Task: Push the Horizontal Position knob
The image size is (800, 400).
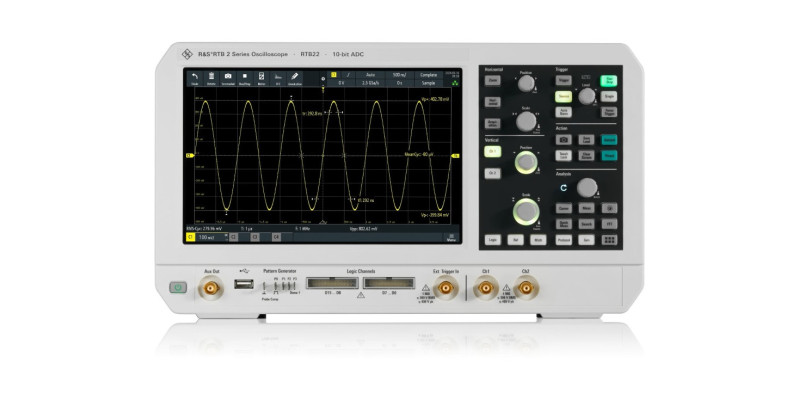Action: click(x=526, y=84)
